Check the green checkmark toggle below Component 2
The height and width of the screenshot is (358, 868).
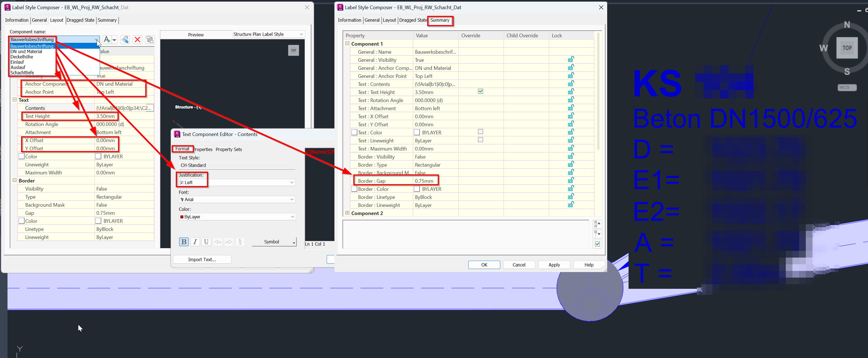tap(597, 244)
